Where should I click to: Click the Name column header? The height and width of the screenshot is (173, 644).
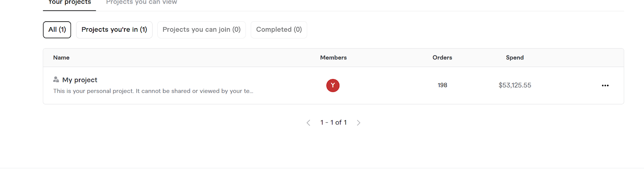tap(61, 58)
